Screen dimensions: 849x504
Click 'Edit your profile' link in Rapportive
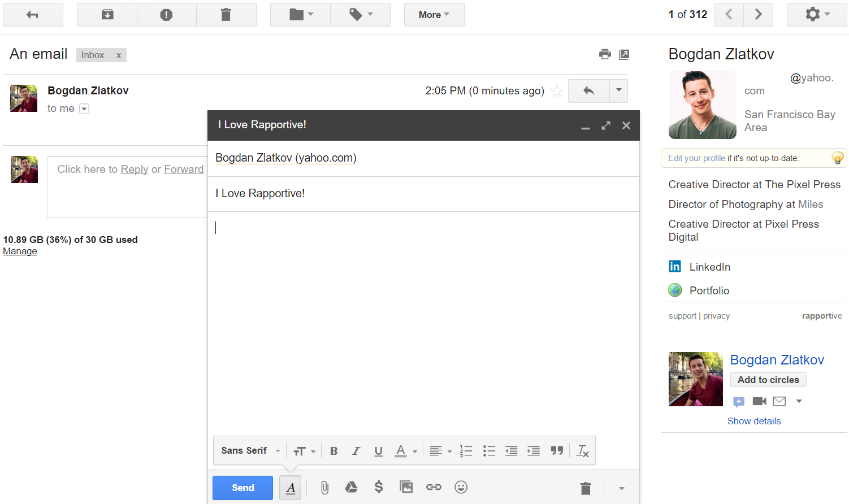click(x=696, y=158)
